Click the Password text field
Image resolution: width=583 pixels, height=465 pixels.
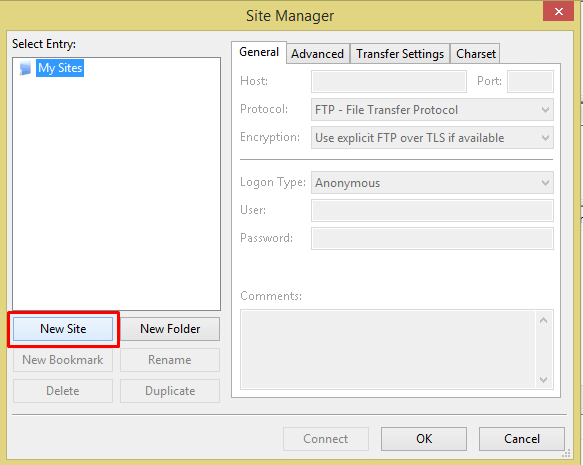[432, 238]
